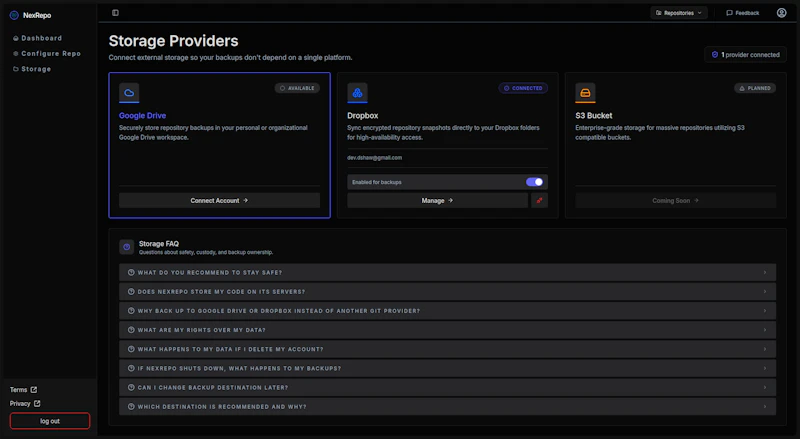Go to Dashboard in sidebar
The width and height of the screenshot is (800, 439).
pos(37,38)
